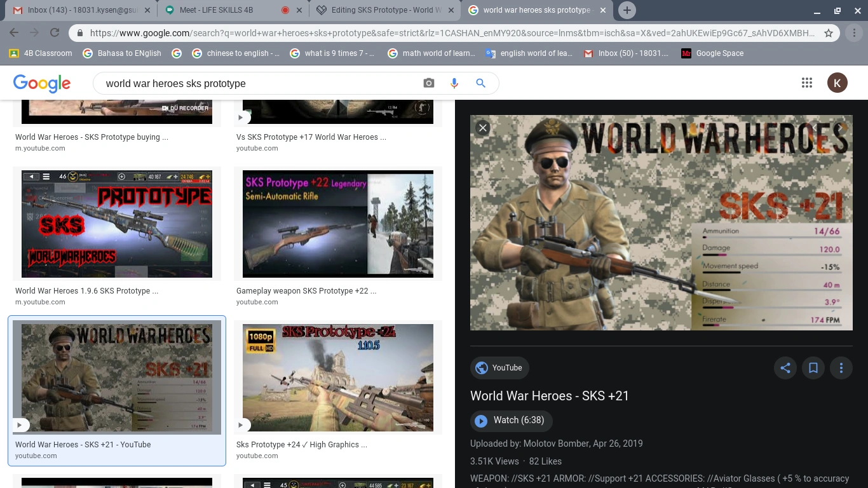Open the Inbox (50) bookmark

[x=626, y=53]
